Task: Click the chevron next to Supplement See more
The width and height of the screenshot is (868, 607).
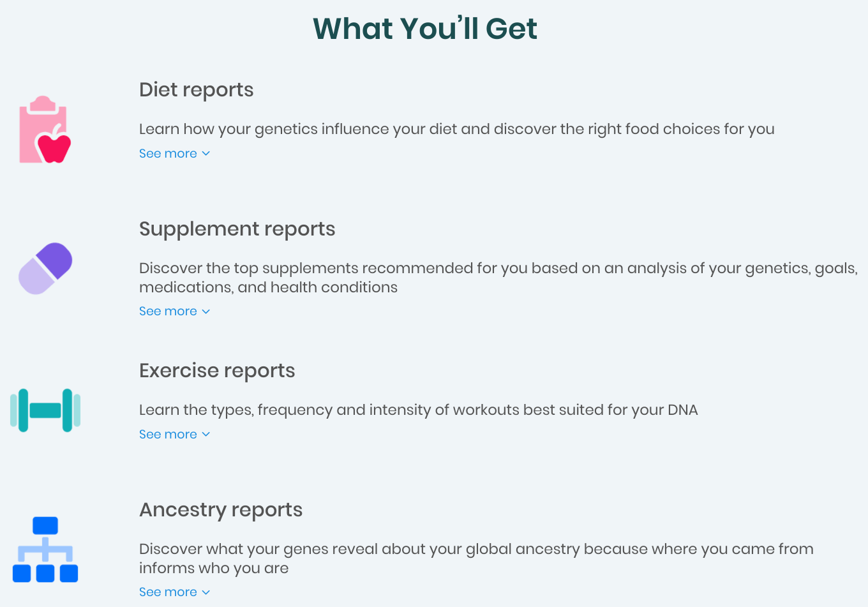Action: pyautogui.click(x=206, y=311)
